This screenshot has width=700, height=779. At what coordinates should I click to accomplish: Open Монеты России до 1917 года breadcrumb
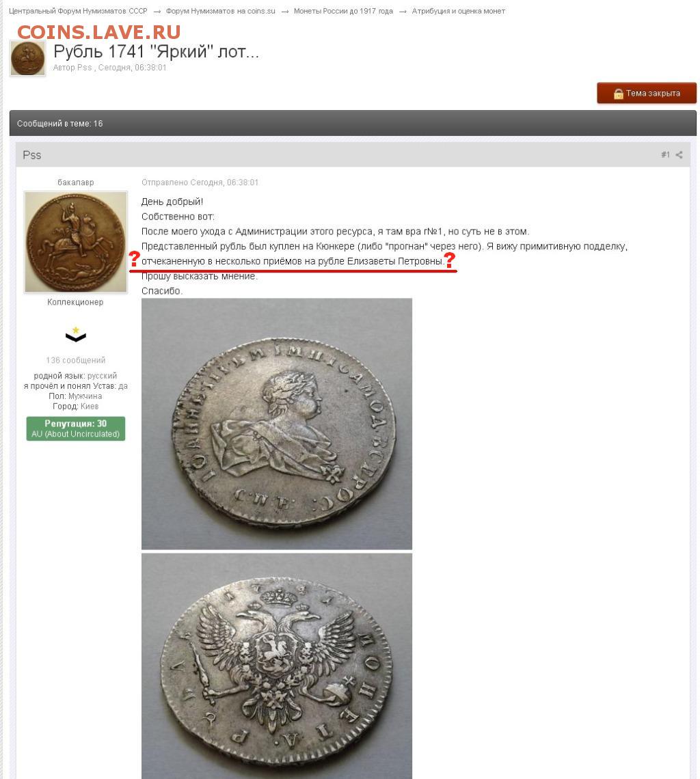click(x=343, y=11)
